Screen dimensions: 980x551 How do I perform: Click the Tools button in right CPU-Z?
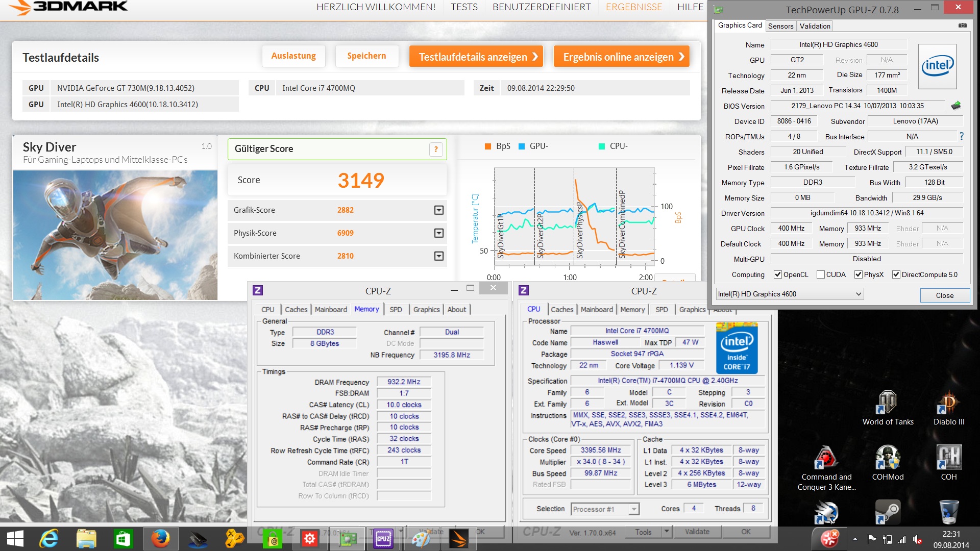tap(643, 532)
